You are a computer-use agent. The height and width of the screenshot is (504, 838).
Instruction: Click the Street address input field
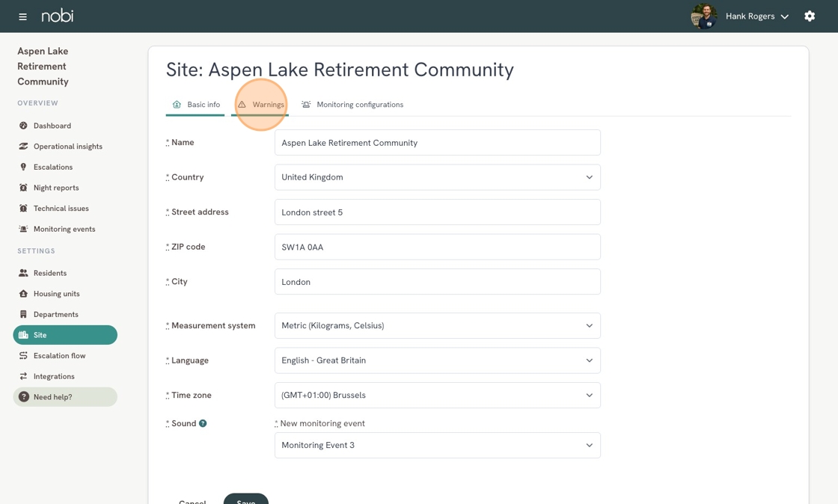pos(437,212)
